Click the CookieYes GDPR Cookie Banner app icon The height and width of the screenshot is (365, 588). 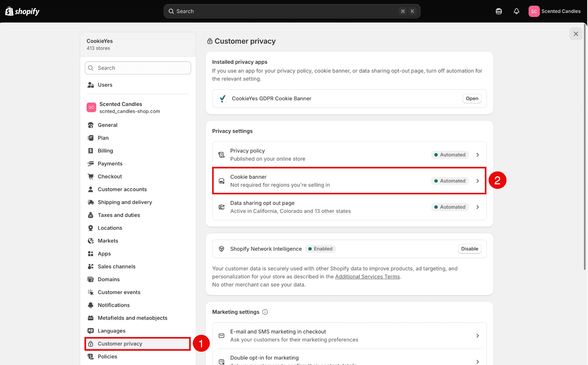click(222, 99)
